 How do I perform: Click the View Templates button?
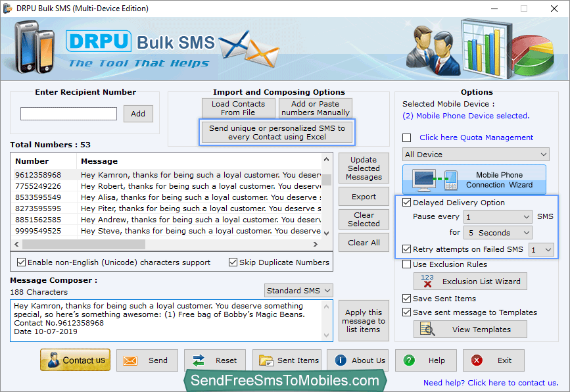click(x=470, y=329)
